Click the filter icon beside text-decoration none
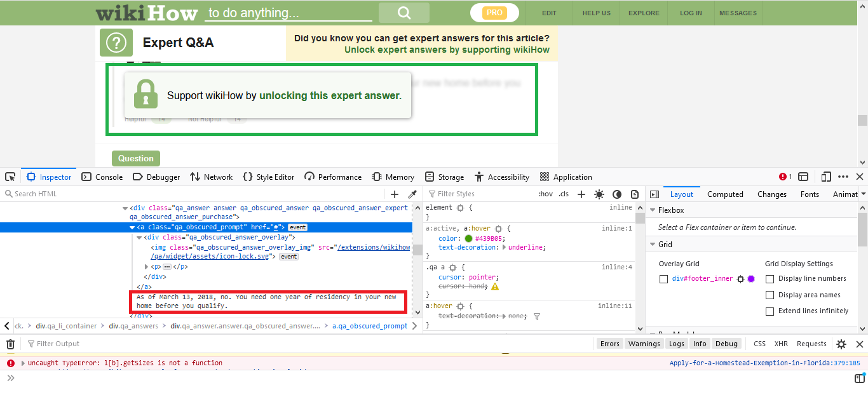The width and height of the screenshot is (868, 397). 537,316
